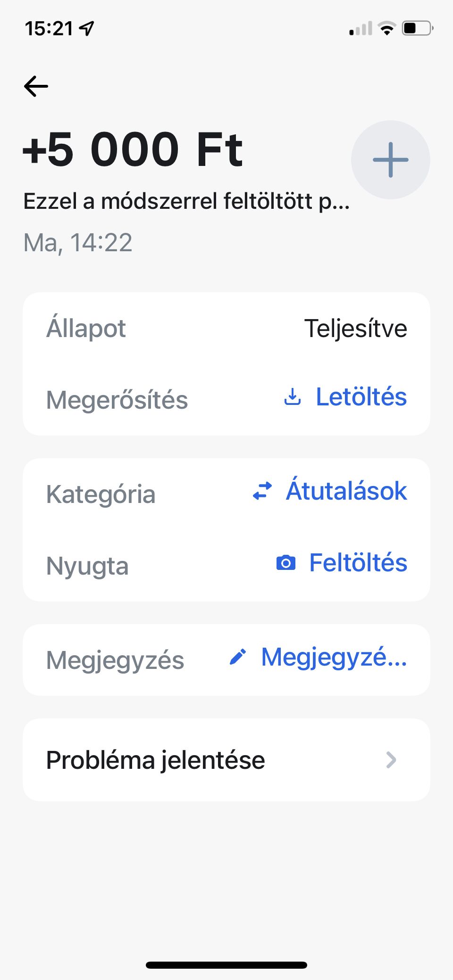Screen dimensions: 453x980
Task: Tap the truncated Ezzel a módszerrel description
Action: point(186,201)
